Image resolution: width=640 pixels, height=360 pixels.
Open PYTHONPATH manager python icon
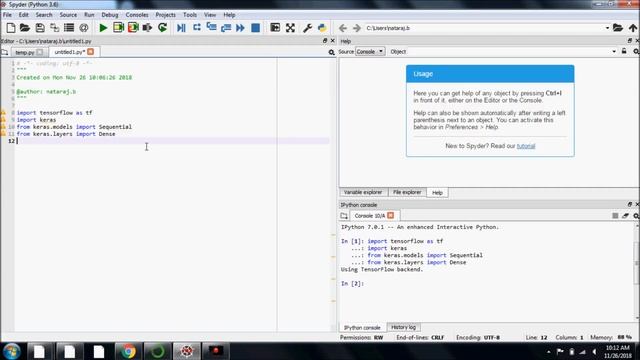(x=322, y=28)
